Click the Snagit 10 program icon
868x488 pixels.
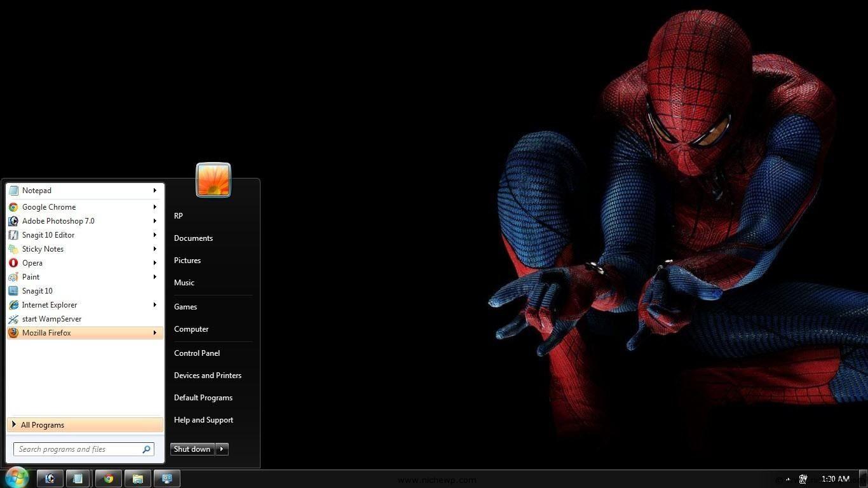pos(13,291)
